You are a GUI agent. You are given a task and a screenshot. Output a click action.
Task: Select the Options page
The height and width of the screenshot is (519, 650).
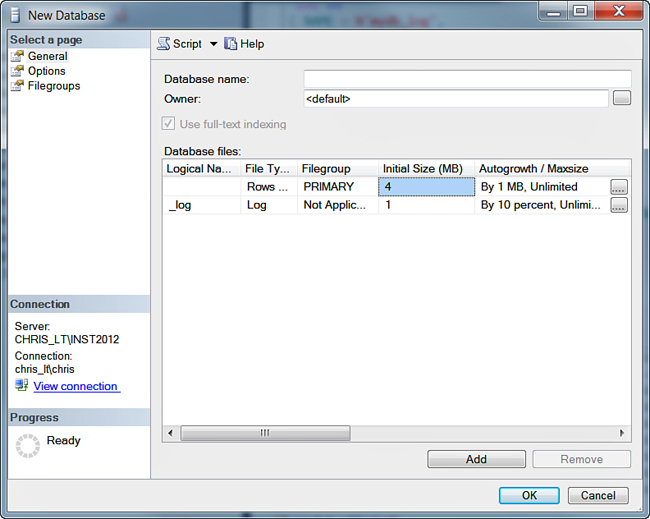click(46, 71)
